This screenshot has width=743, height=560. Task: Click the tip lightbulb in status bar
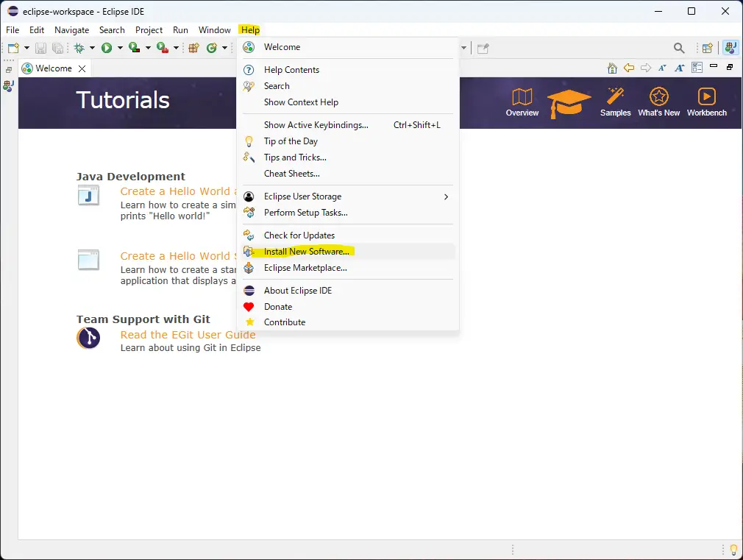733,550
